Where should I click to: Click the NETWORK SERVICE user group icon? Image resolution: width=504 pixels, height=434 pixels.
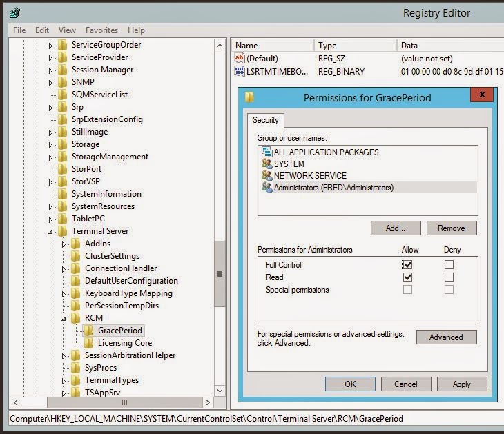click(x=266, y=176)
